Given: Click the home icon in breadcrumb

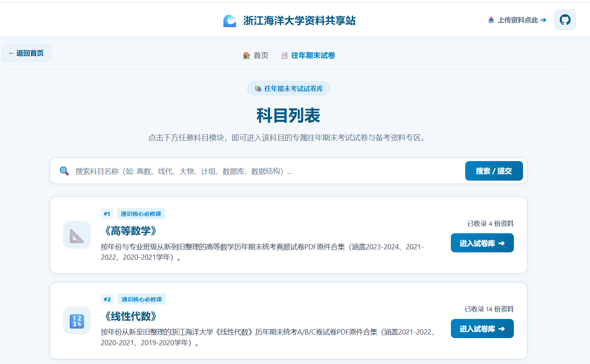Looking at the screenshot, I should tap(247, 55).
